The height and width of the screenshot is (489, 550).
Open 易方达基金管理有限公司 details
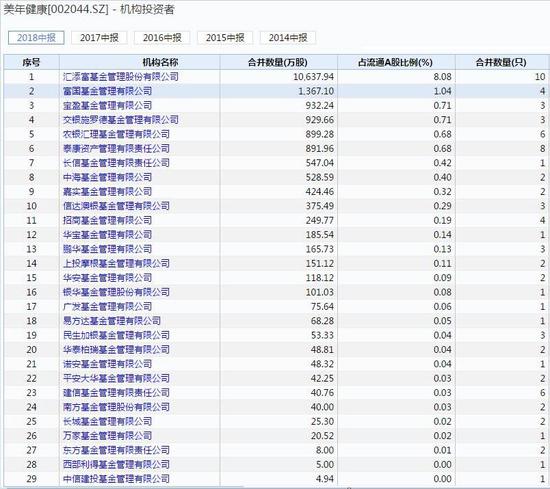coord(112,321)
